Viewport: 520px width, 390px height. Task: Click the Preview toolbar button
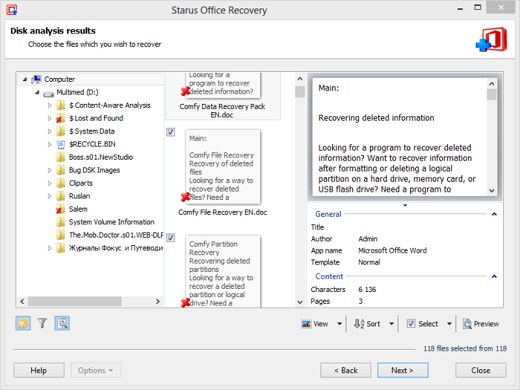coord(481,324)
